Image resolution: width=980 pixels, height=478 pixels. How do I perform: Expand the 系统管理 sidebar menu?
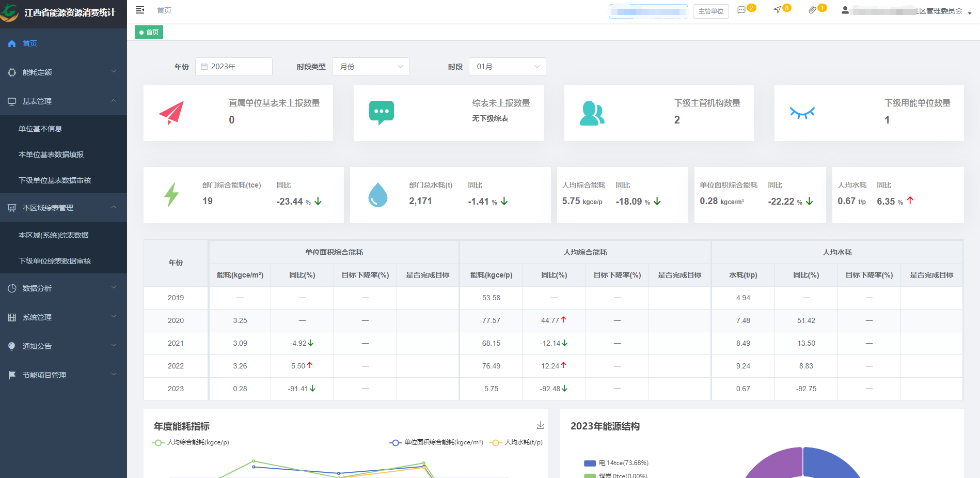pyautogui.click(x=64, y=317)
